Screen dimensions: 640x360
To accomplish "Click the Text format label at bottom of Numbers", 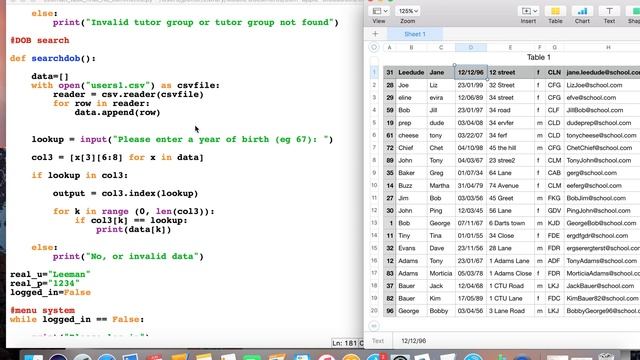I will 378,340.
